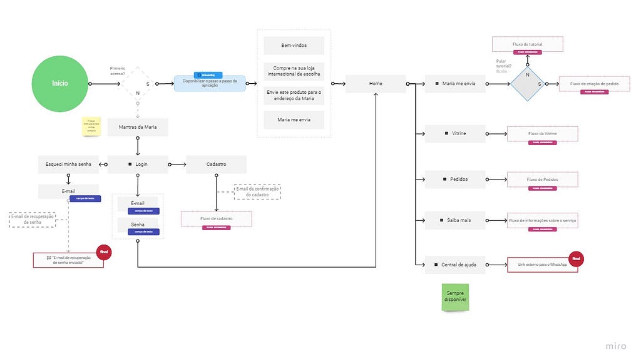The height and width of the screenshot is (364, 641).
Task: Select green Sempre disponível sticky note
Action: tap(456, 297)
